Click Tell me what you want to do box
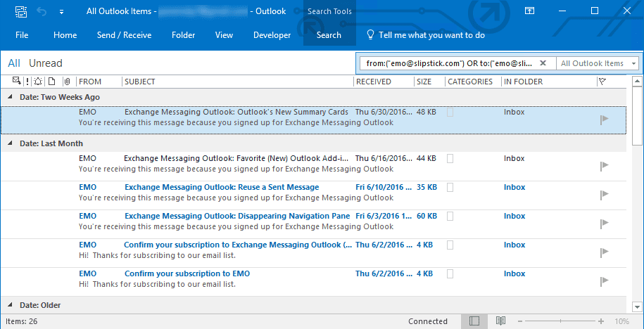The image size is (644, 329). click(431, 35)
